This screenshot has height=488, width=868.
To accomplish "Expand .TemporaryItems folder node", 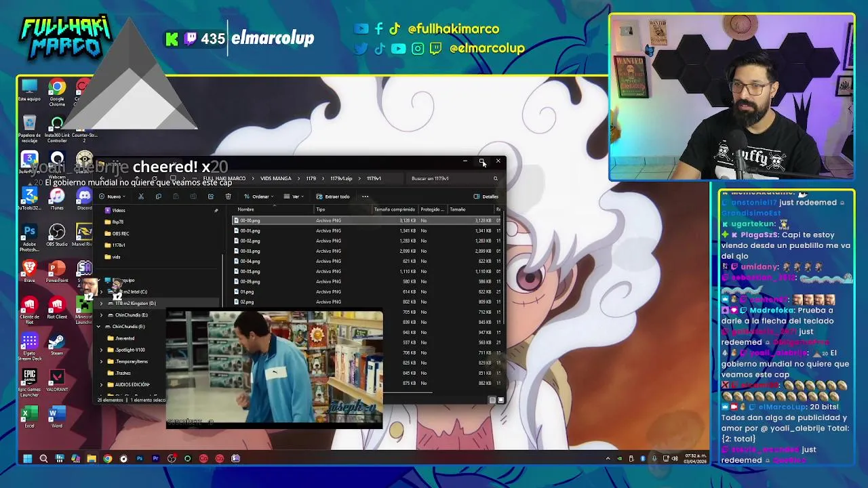I will (x=102, y=361).
